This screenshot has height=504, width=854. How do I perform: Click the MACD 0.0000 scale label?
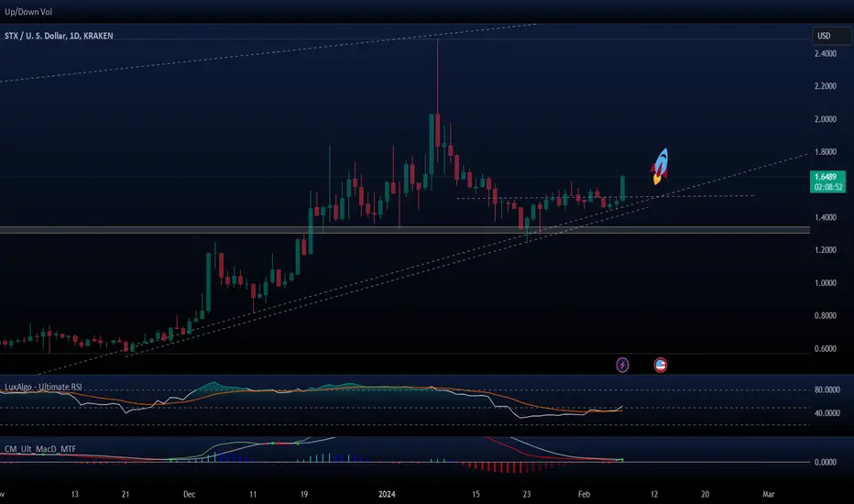click(825, 462)
